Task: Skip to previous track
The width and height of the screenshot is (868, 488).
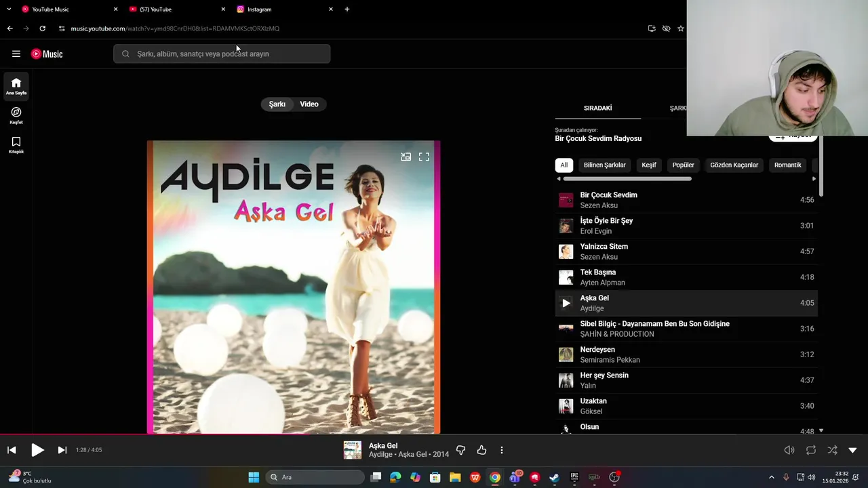Action: coord(12,450)
